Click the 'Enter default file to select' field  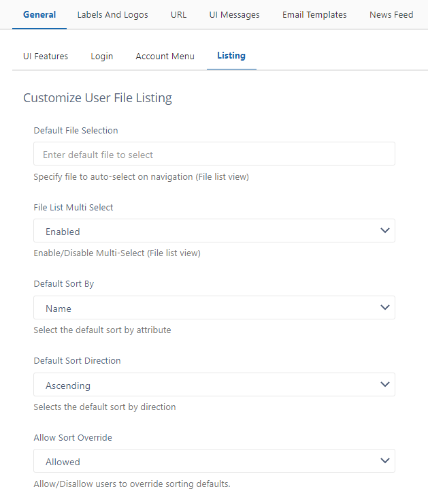click(x=214, y=154)
